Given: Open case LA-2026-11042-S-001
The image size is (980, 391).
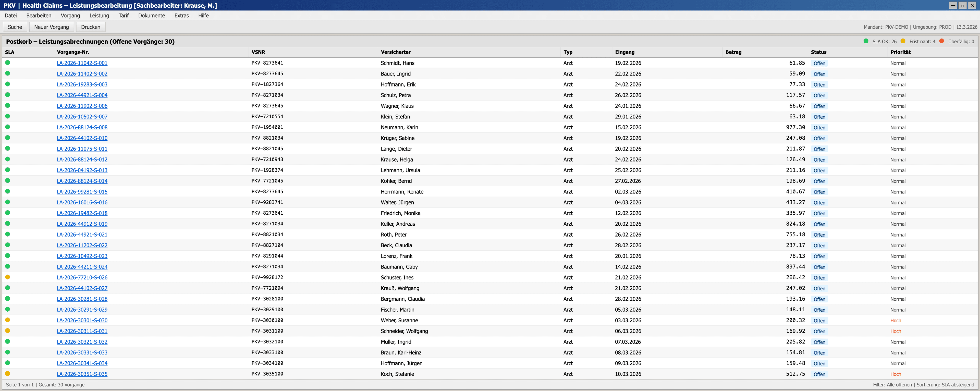Looking at the screenshot, I should 82,63.
